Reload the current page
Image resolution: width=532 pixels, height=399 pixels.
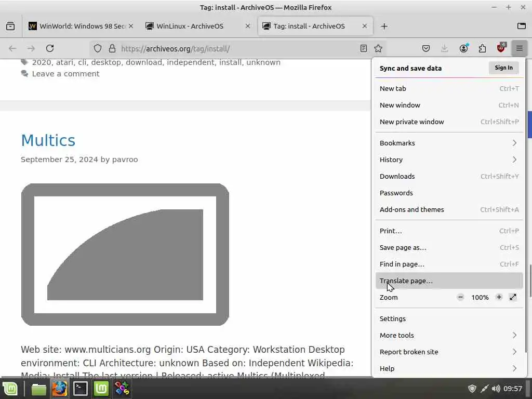(50, 48)
